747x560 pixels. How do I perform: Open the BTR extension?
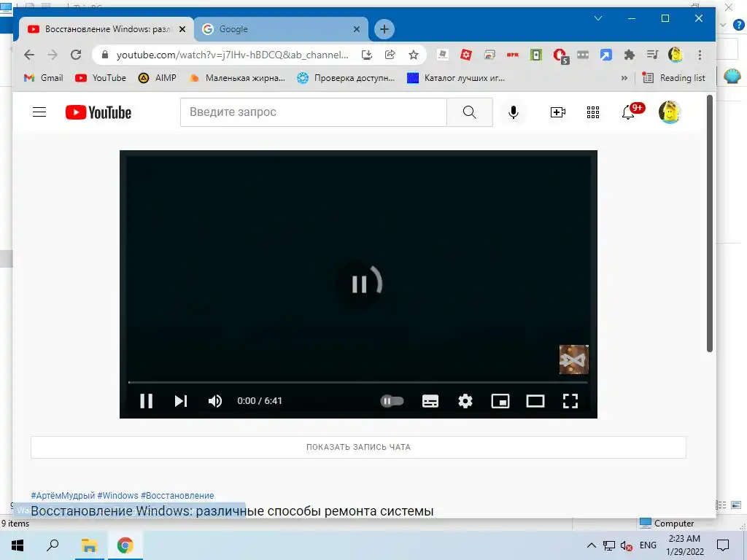[x=513, y=55]
